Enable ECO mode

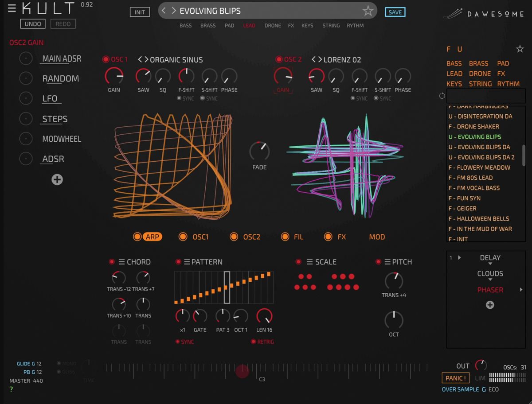tap(493, 389)
